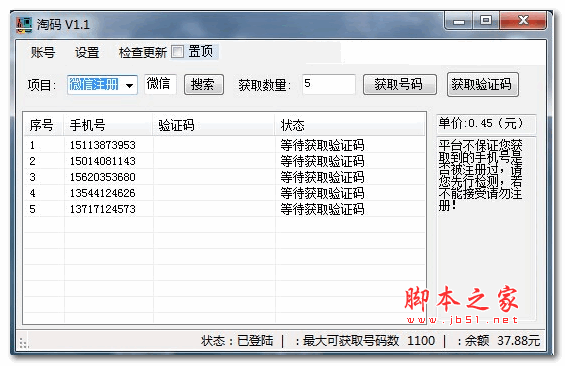Viewport: 565px width, 366px height.
Task: Click the 单价:0.45（元） price label
Action: [x=486, y=124]
